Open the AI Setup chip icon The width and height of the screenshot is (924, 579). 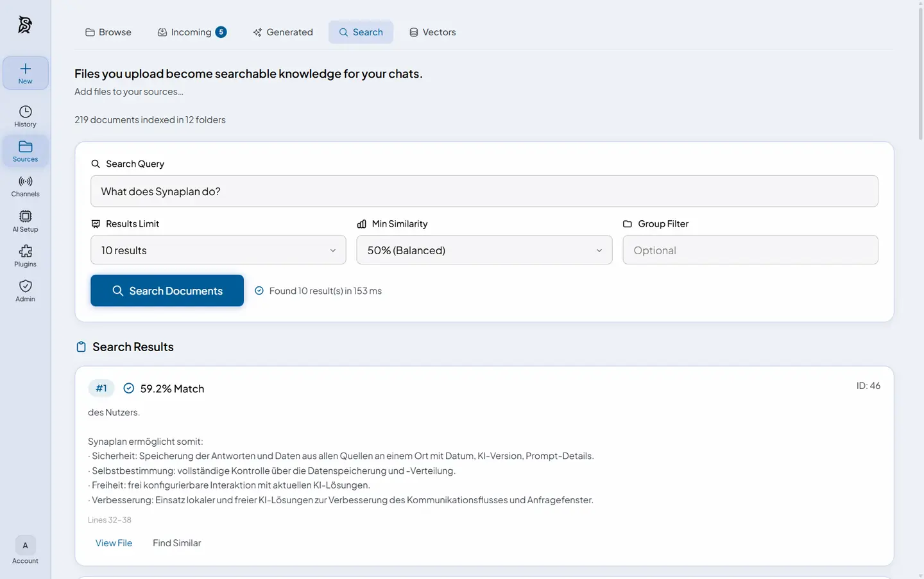tap(25, 216)
